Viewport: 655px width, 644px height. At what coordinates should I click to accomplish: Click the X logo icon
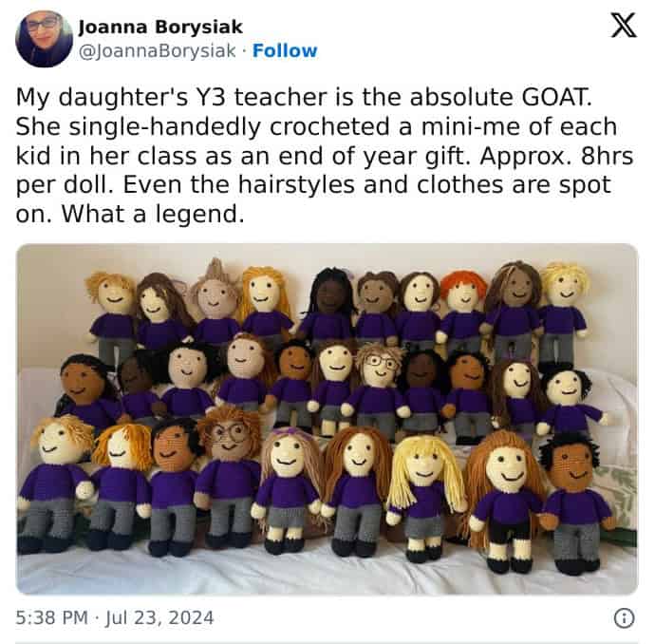[x=624, y=25]
